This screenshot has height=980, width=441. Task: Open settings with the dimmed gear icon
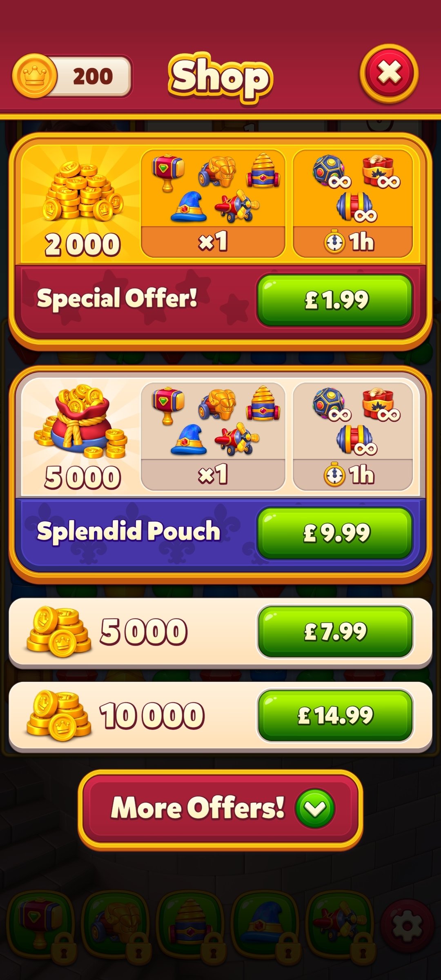point(408,926)
